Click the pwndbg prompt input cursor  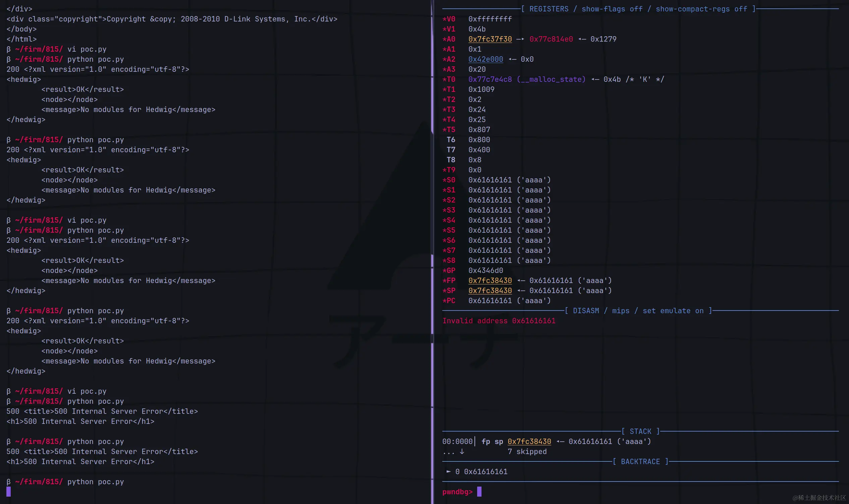coord(479,492)
